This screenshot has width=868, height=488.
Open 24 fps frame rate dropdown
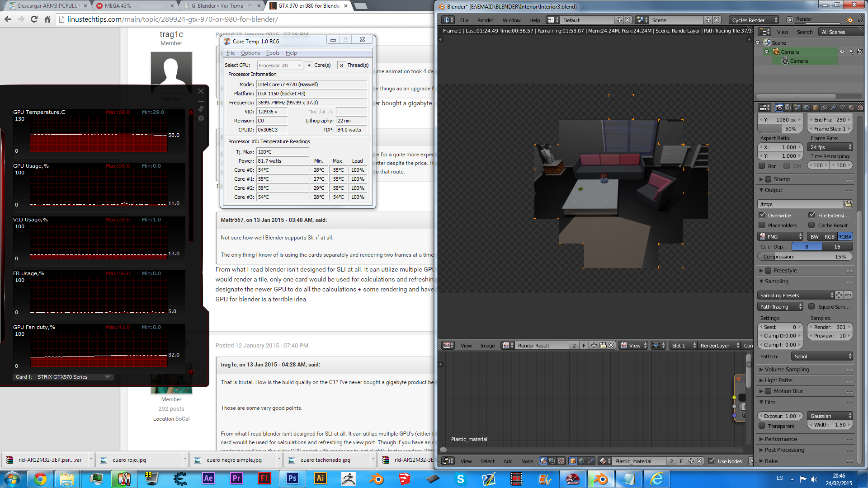830,147
